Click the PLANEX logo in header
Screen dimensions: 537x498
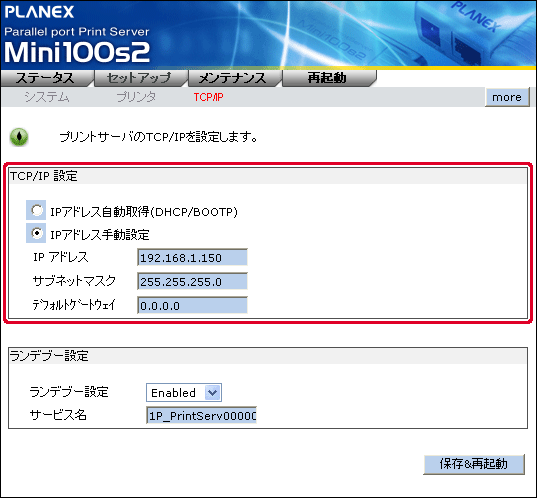click(x=39, y=12)
